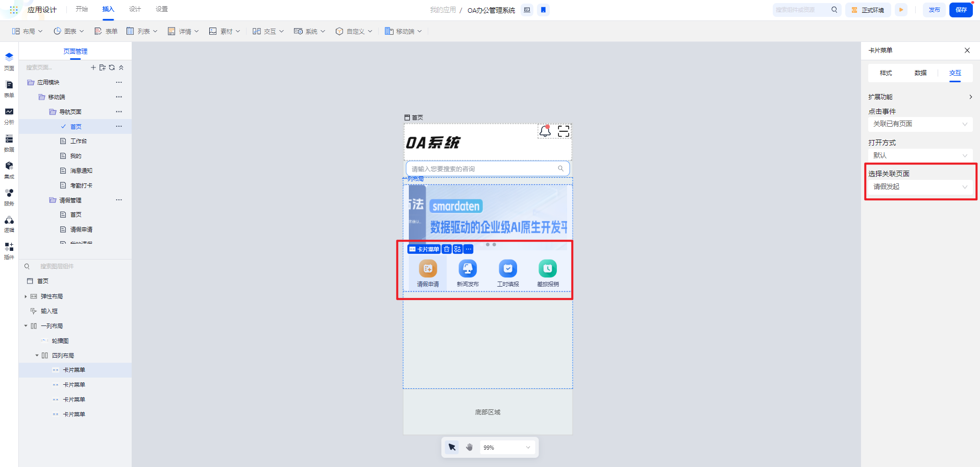The image size is (980, 467).
Task: Insert a 表单 from the toolbar
Action: pos(106,31)
